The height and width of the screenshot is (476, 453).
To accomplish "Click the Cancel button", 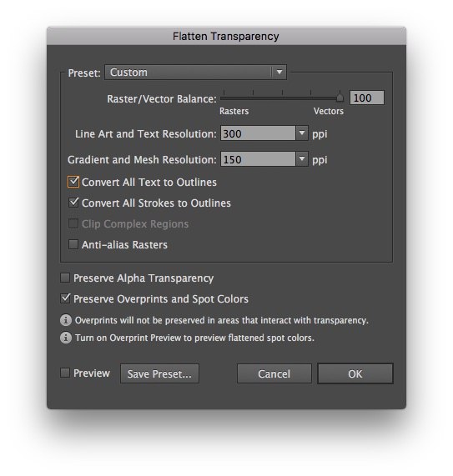I will point(274,373).
